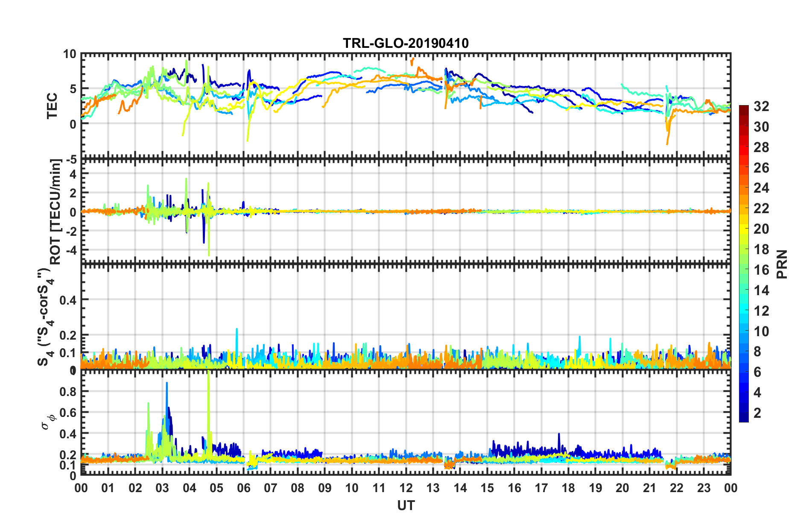The width and height of the screenshot is (812, 528).
Task: Pick the PRN colorbar gradient strip
Action: (x=744, y=264)
